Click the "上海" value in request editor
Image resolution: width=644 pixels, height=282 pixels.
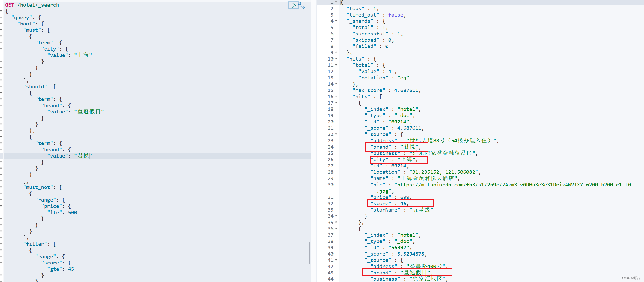tap(83, 55)
